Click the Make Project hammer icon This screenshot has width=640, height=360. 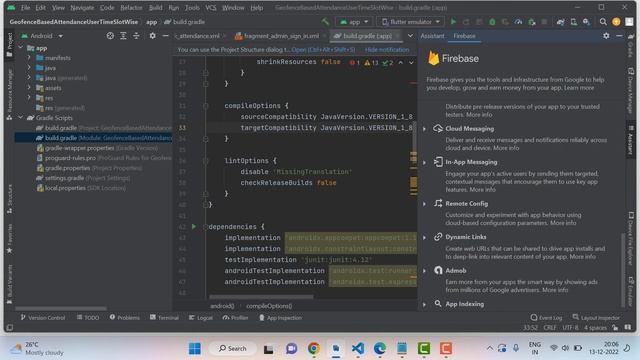pos(325,22)
